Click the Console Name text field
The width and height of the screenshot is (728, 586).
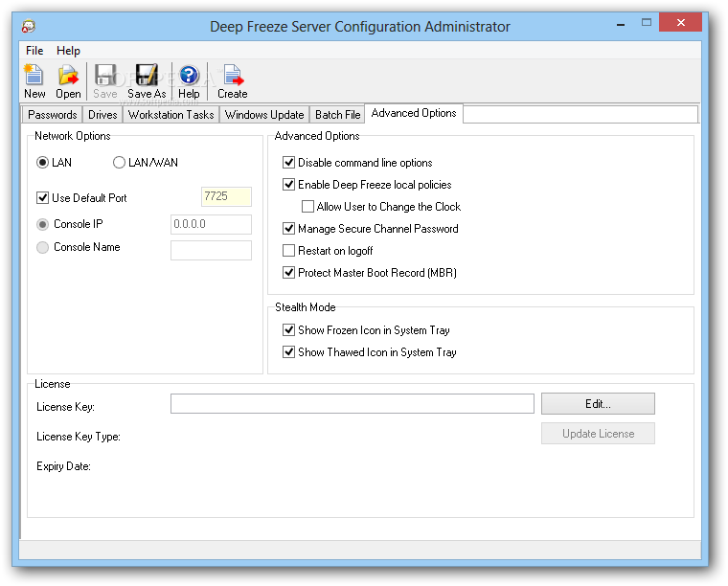pyautogui.click(x=212, y=250)
